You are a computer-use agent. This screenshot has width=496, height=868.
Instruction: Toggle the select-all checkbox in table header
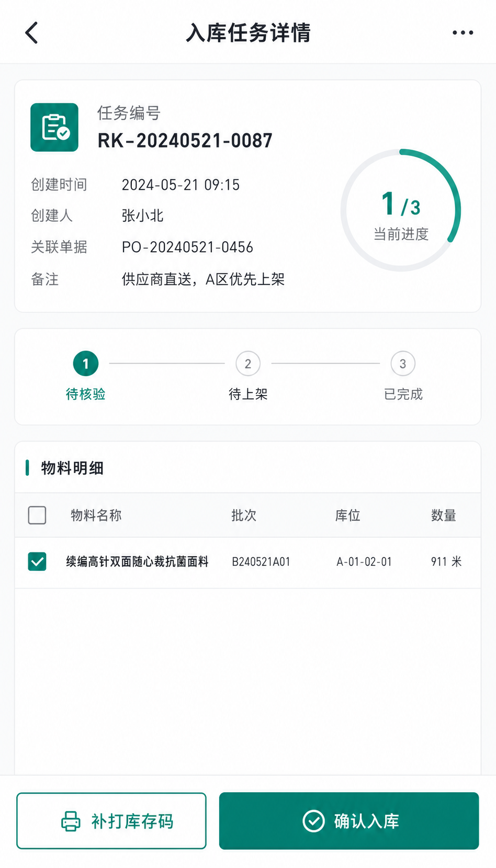[x=37, y=515]
